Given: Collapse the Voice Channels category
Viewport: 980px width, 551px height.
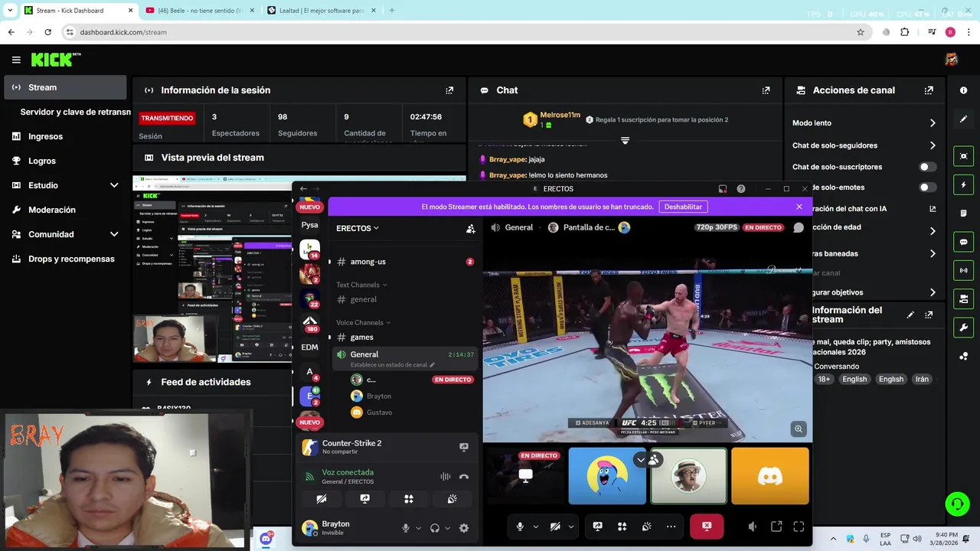Looking at the screenshot, I should (364, 322).
